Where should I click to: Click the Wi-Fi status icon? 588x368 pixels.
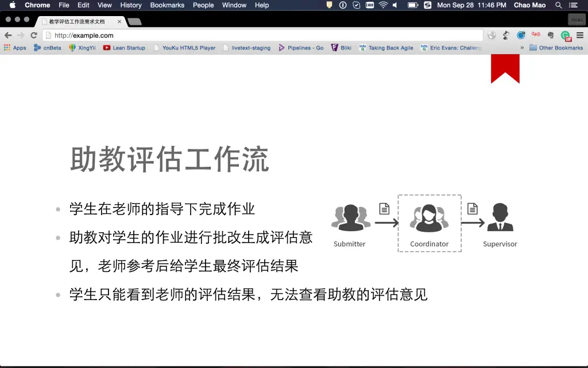(x=383, y=5)
